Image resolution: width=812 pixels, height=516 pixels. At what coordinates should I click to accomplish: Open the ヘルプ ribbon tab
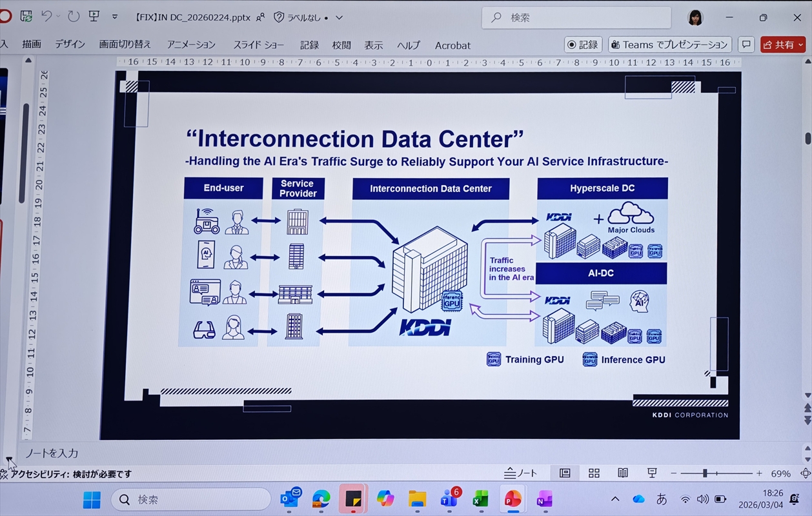tap(408, 45)
